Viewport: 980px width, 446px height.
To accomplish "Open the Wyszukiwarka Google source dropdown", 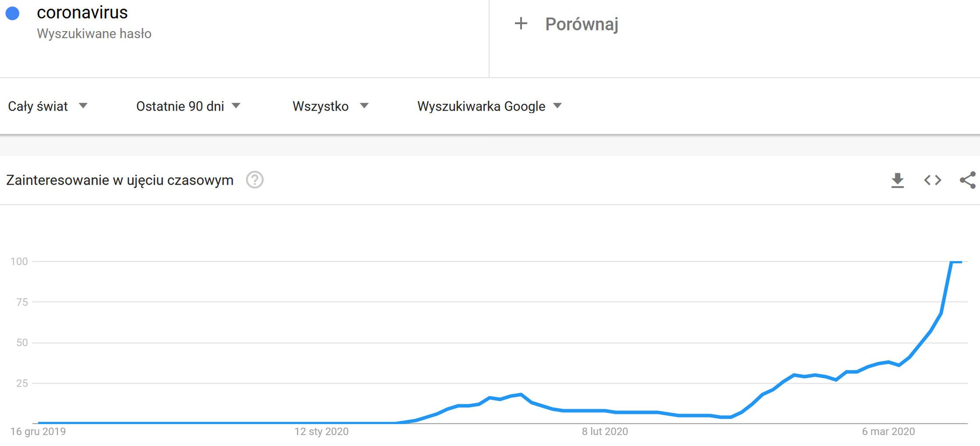I will pyautogui.click(x=489, y=106).
